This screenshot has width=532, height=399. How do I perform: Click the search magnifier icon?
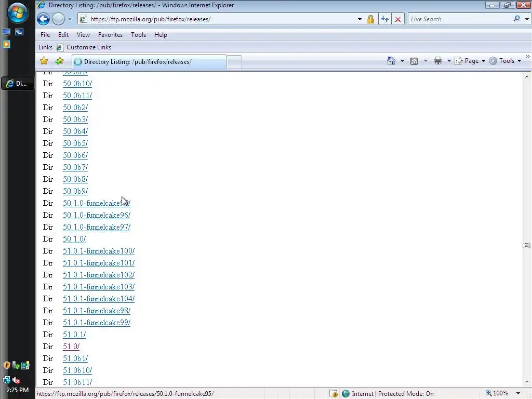(x=516, y=19)
